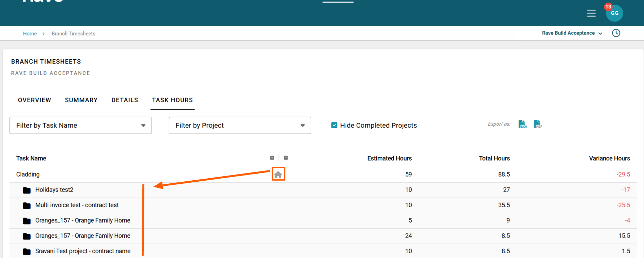Collapse all rows with minus icon
The width and height of the screenshot is (644, 258).
(286, 158)
